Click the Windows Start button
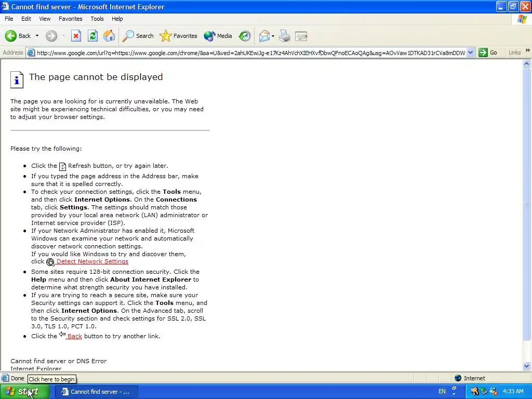The height and width of the screenshot is (399, 532). (x=24, y=392)
